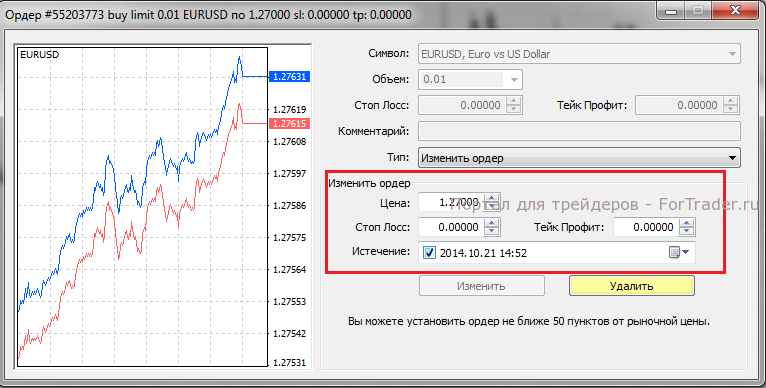Increase the lower Тейк Профит value
This screenshot has height=388, width=766.
click(687, 223)
